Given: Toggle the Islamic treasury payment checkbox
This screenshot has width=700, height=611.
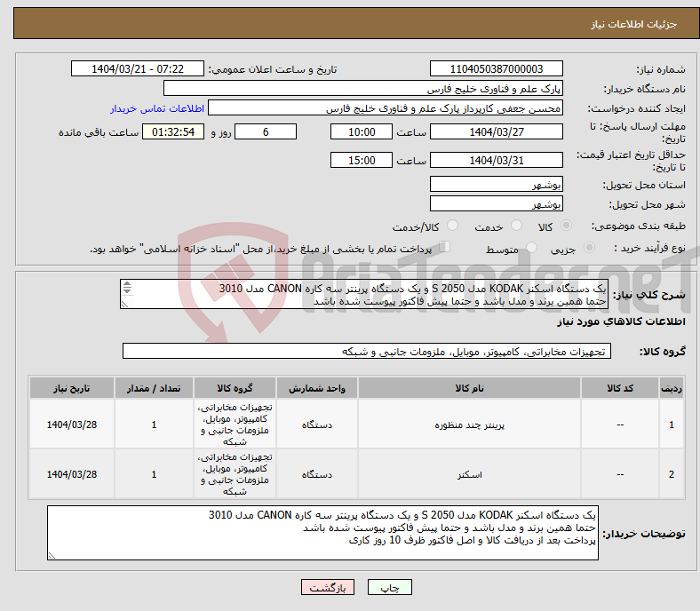Looking at the screenshot, I should [x=445, y=247].
